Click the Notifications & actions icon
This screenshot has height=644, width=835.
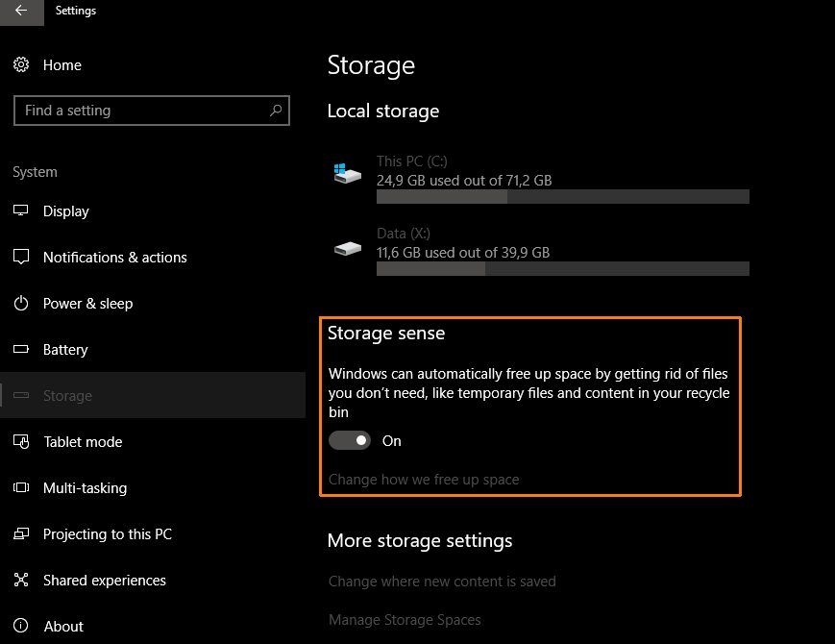[x=21, y=258]
